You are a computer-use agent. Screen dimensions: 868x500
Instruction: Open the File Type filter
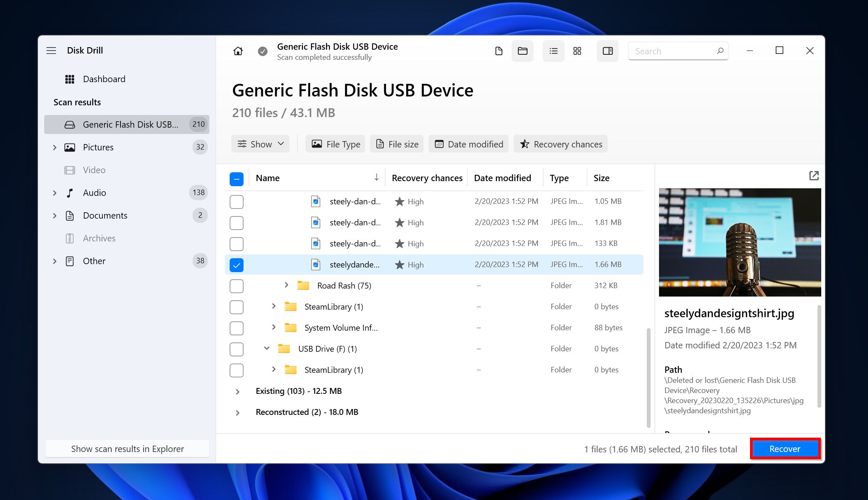335,144
